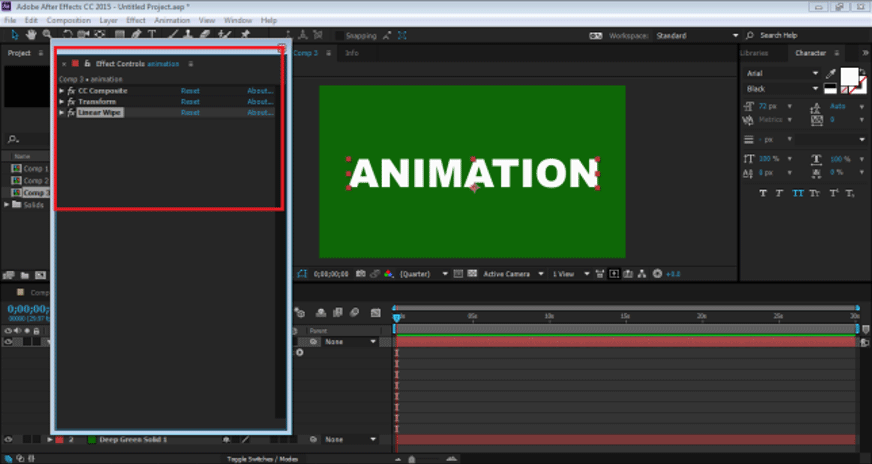
Task: Click the graph editor icon in timeline
Action: [x=375, y=313]
